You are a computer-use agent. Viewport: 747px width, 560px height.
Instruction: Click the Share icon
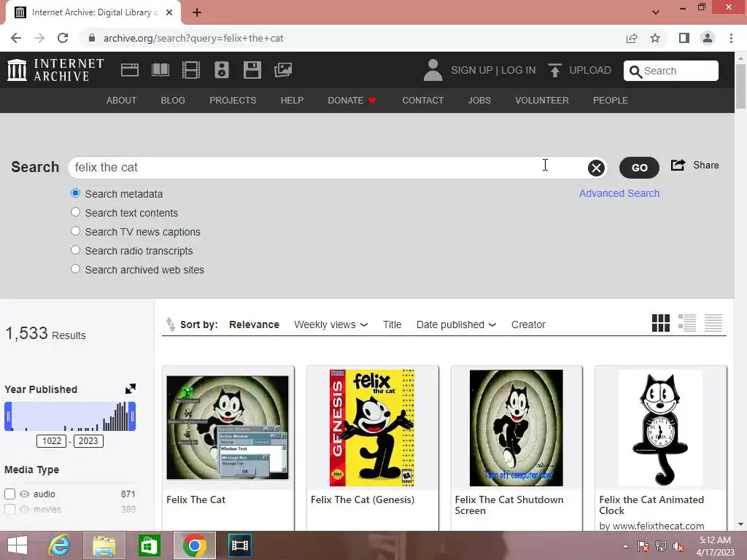[x=678, y=165]
